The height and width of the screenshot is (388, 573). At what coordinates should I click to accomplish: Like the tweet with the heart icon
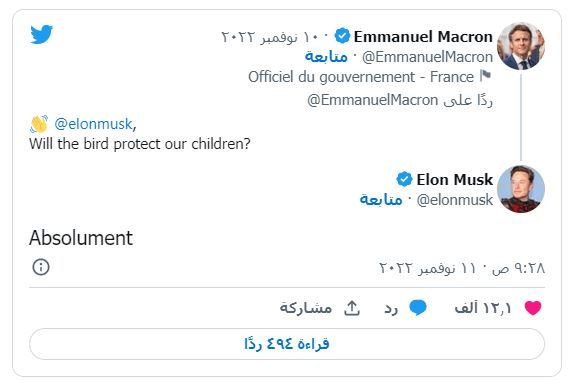point(533,308)
